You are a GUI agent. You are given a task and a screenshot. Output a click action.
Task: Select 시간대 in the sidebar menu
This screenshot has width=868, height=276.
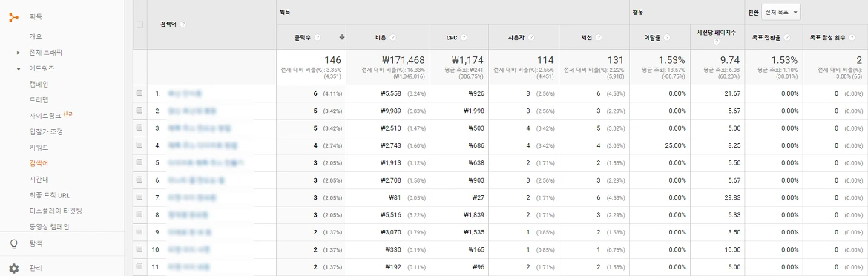(39, 180)
